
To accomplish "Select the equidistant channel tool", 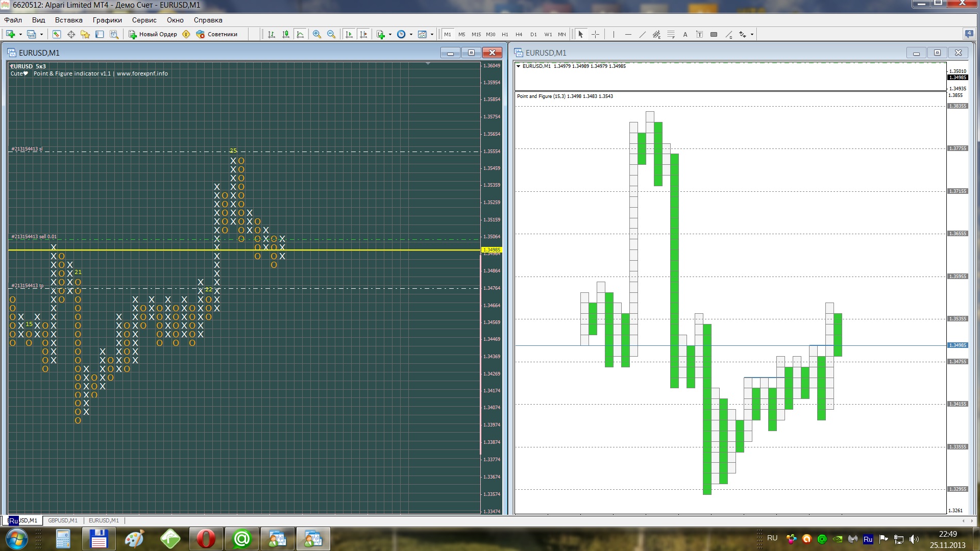I will coord(656,34).
